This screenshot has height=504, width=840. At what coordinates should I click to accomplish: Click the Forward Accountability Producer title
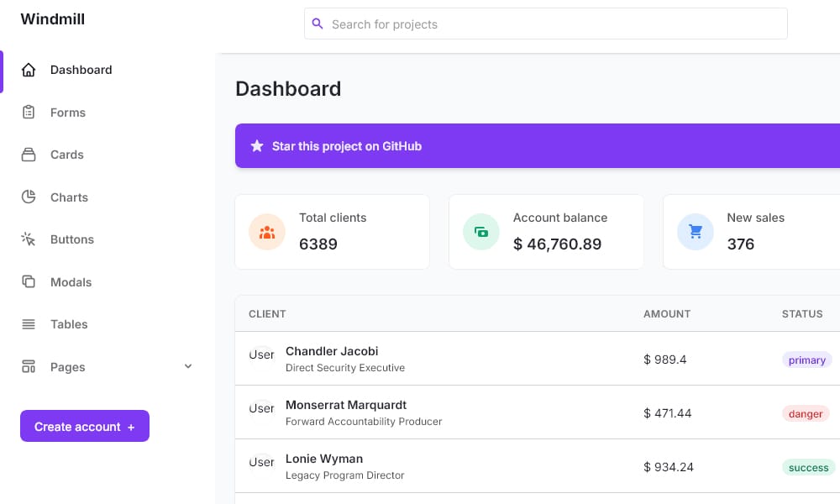click(x=364, y=422)
